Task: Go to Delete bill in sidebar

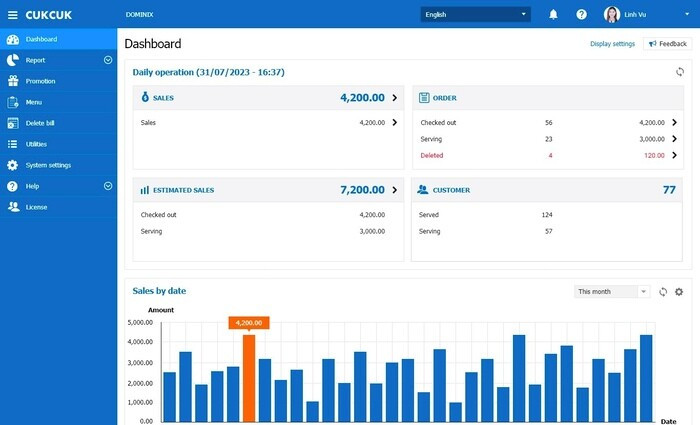Action: (41, 123)
